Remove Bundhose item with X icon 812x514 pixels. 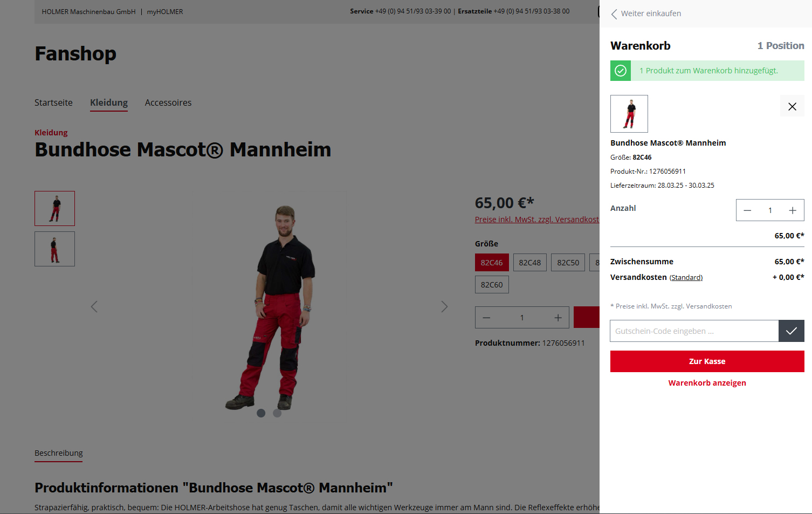[792, 106]
